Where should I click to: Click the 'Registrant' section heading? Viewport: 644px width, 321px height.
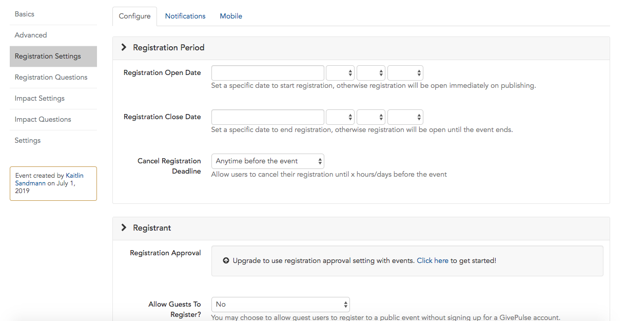pyautogui.click(x=152, y=228)
